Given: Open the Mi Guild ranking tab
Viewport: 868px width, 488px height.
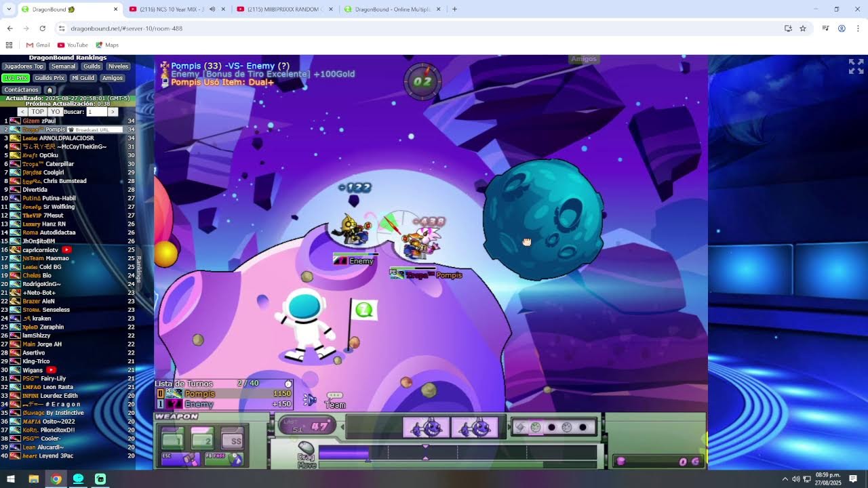Looking at the screenshot, I should point(83,78).
